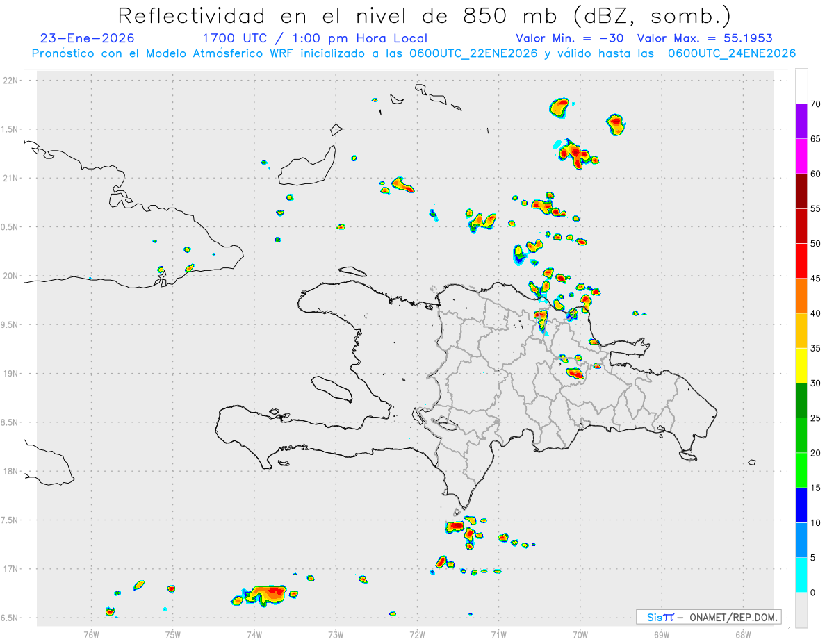Click the '70W' longitude label
The width and height of the screenshot is (834, 644).
click(580, 634)
